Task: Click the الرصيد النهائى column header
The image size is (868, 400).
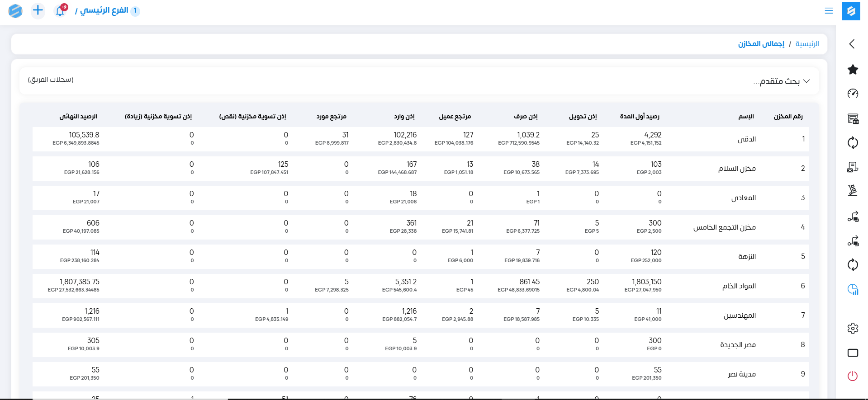Action: [x=78, y=117]
